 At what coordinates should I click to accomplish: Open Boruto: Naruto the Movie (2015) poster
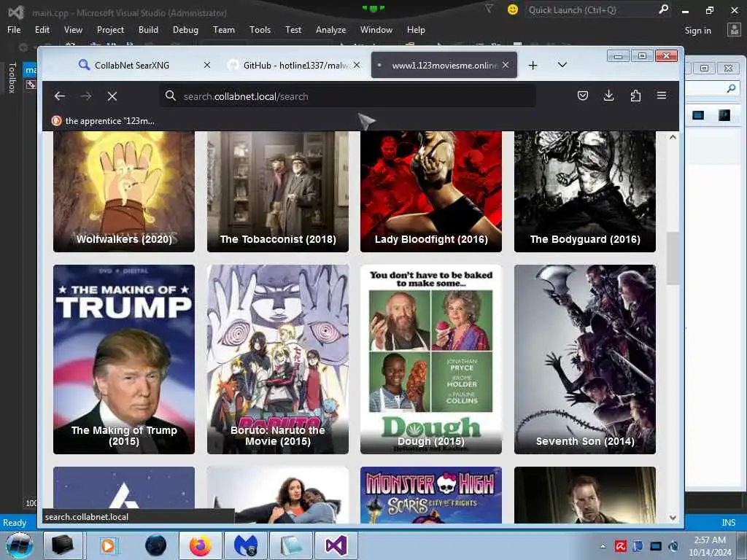[x=278, y=359]
